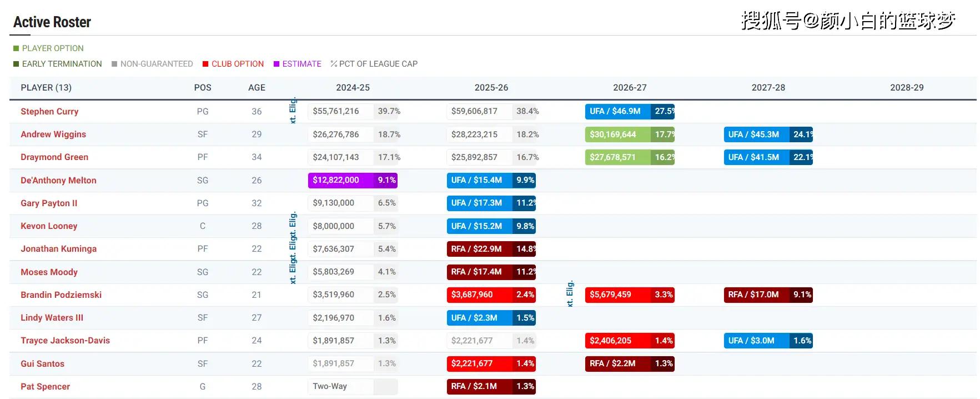Screen dimensions: 980x399
Task: Click Moody's $5,803,269 salary cell
Action: pyautogui.click(x=353, y=272)
